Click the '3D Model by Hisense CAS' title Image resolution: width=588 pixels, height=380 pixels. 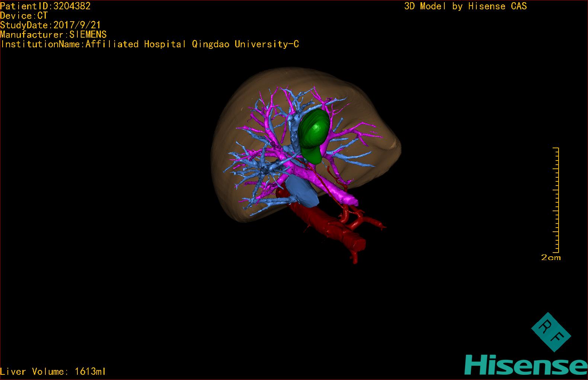coord(466,6)
